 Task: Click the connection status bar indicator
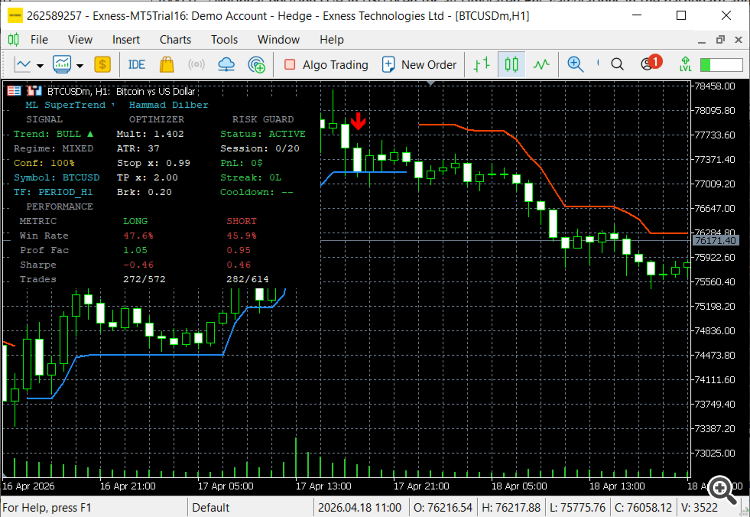tap(721, 65)
